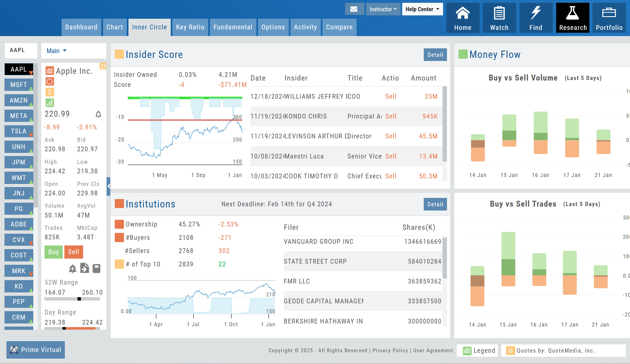
Task: Open Institutions Detail button
Action: [x=435, y=204]
